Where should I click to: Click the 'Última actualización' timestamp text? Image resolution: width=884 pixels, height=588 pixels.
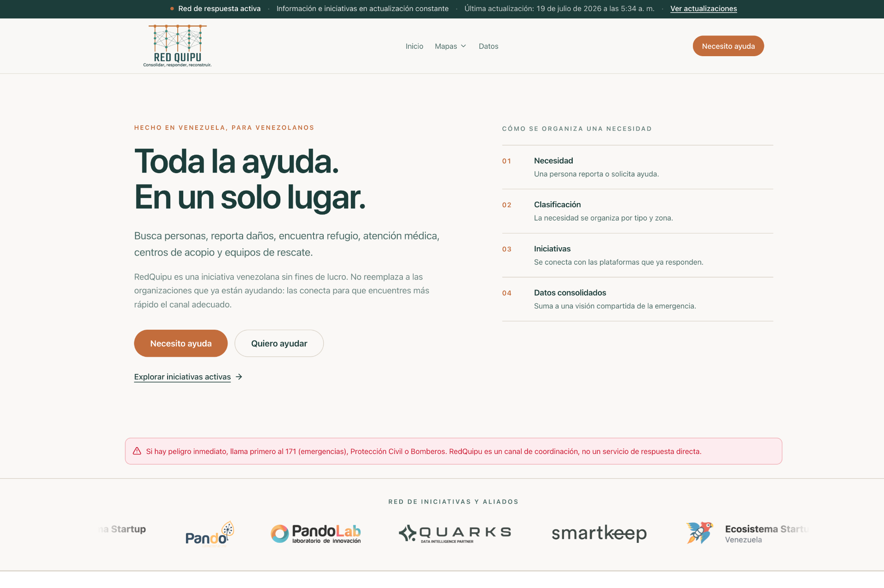[x=559, y=9]
